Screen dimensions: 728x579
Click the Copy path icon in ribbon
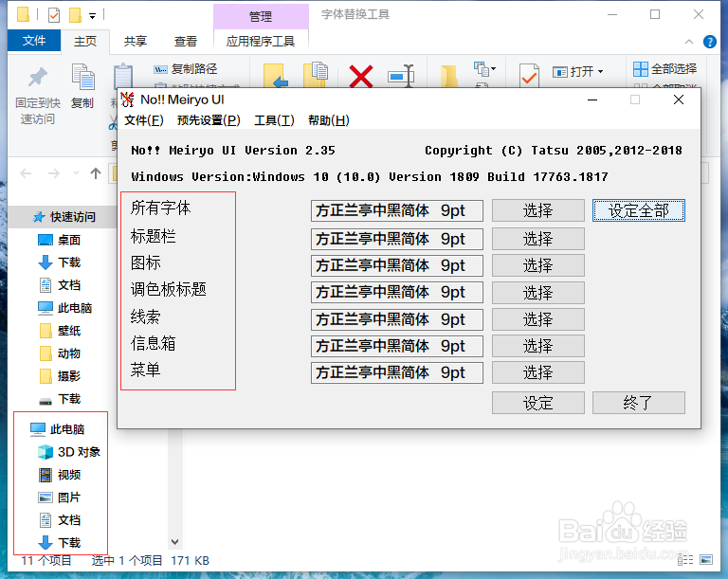160,69
